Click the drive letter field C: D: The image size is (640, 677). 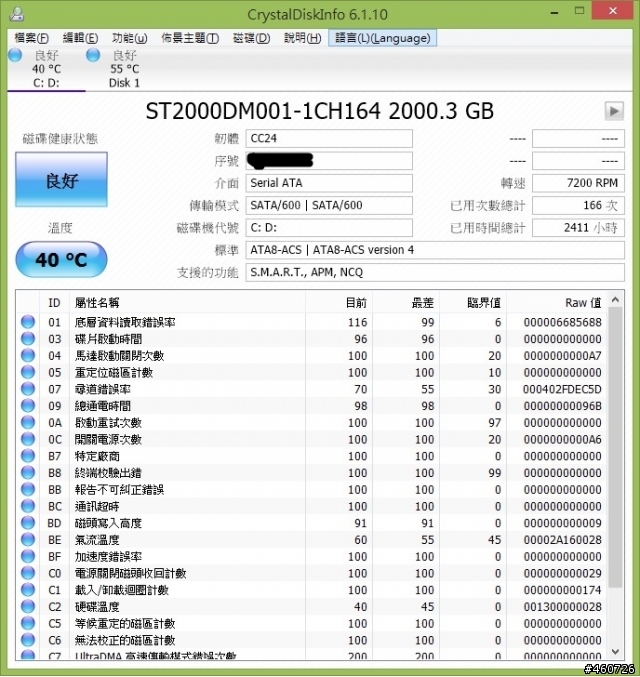329,228
